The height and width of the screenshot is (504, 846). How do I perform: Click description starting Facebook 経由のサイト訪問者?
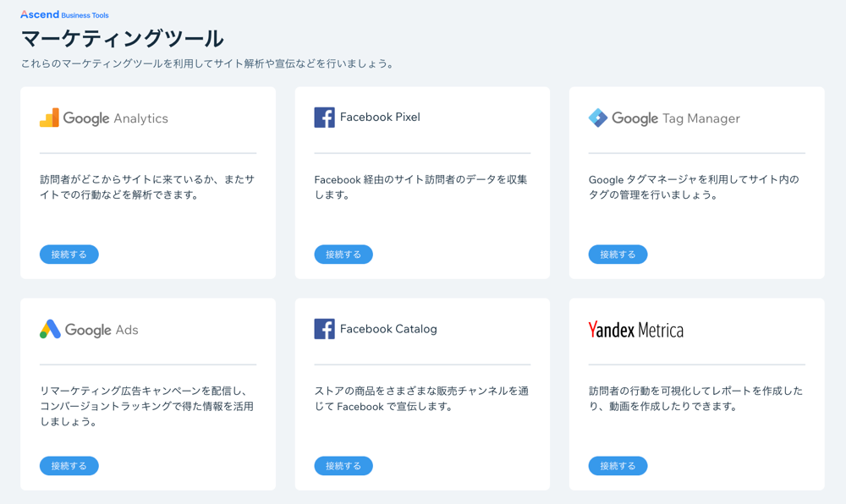tap(420, 187)
